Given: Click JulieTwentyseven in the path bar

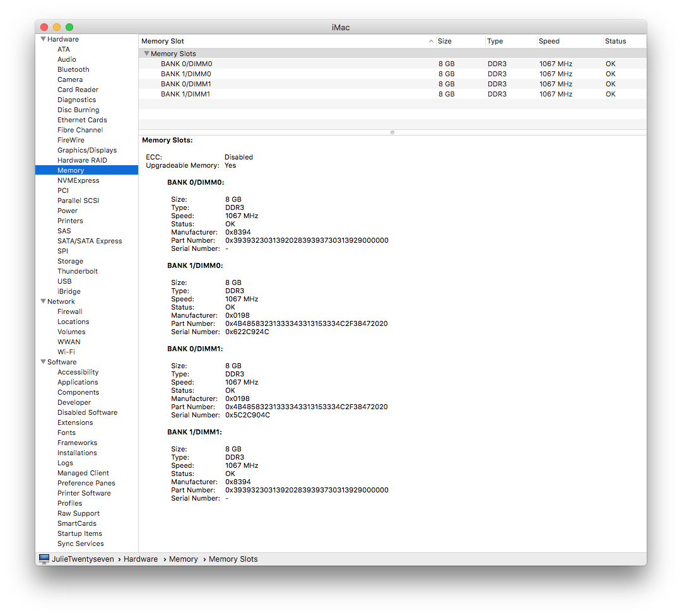Looking at the screenshot, I should 83,559.
